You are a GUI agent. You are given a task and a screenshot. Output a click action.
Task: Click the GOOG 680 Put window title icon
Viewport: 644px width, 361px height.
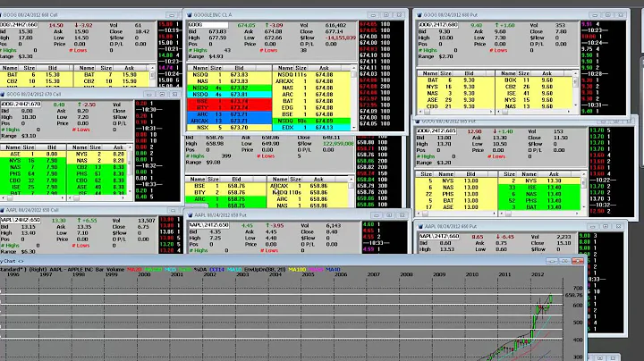pos(419,15)
